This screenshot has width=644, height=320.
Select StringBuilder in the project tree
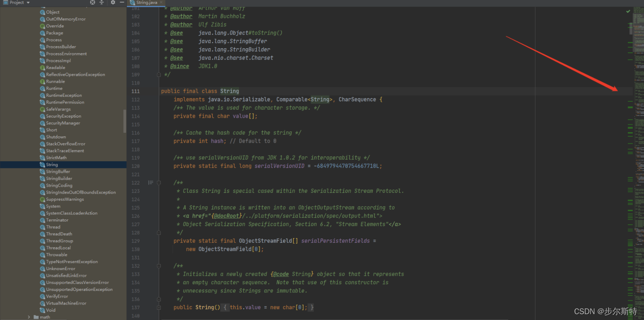coord(59,179)
